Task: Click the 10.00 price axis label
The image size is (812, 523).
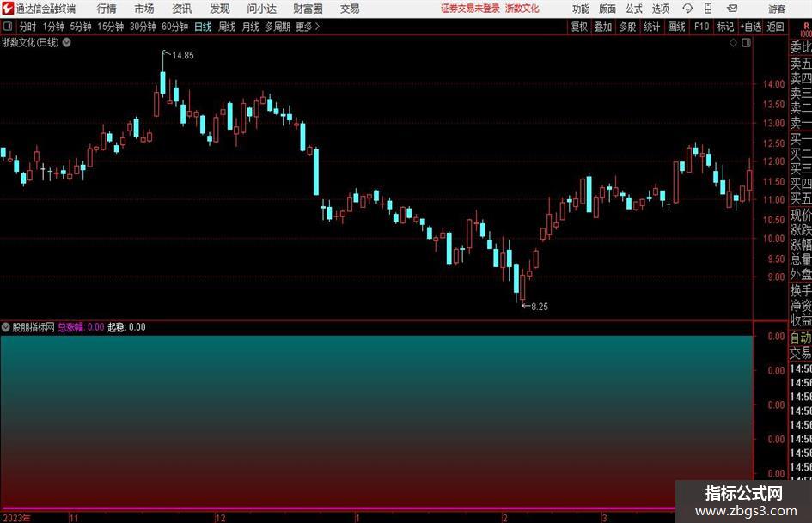Action: click(773, 239)
